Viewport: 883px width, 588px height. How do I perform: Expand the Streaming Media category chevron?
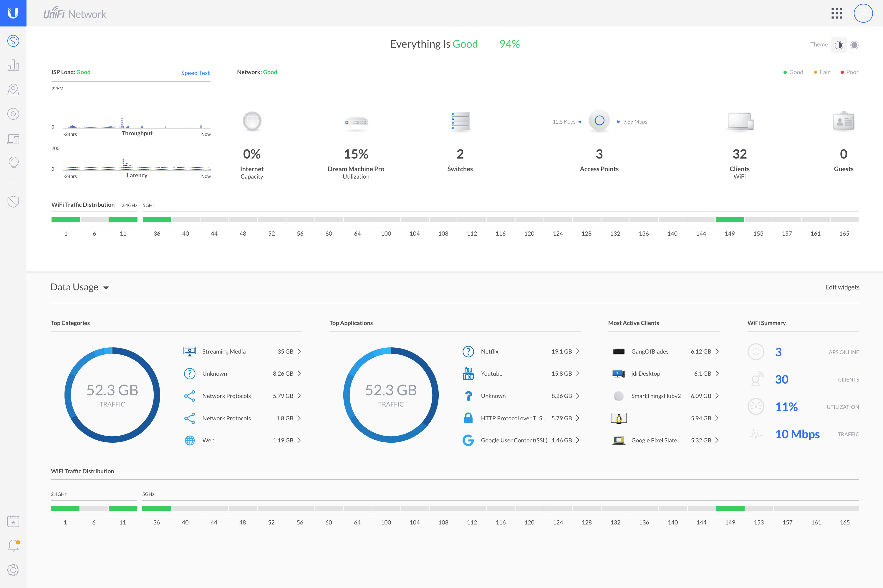pos(299,352)
